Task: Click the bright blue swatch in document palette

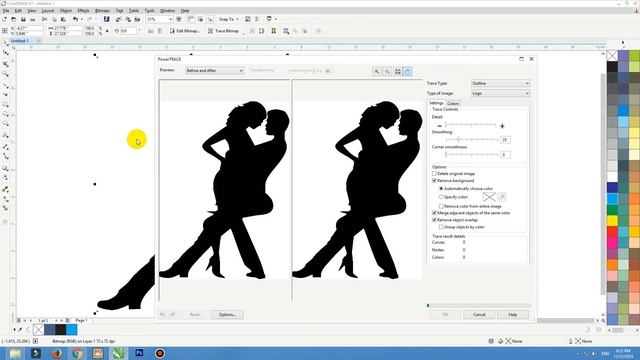Action: [x=71, y=329]
